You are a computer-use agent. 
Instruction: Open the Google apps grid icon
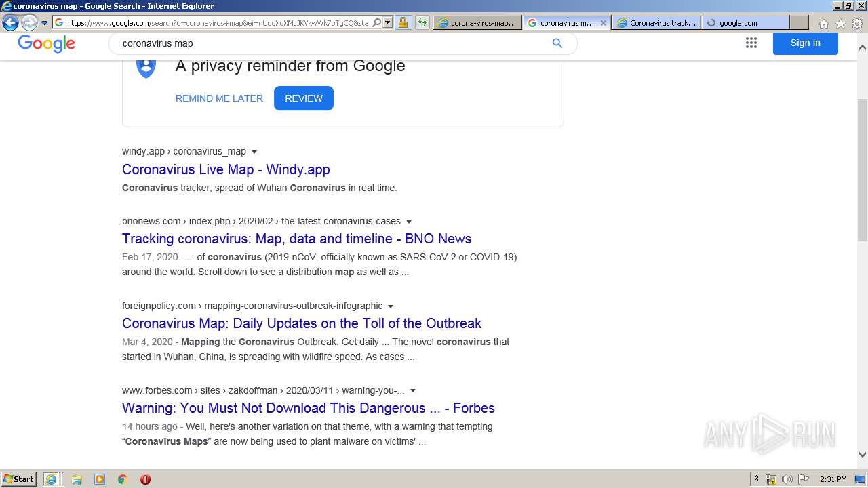751,43
